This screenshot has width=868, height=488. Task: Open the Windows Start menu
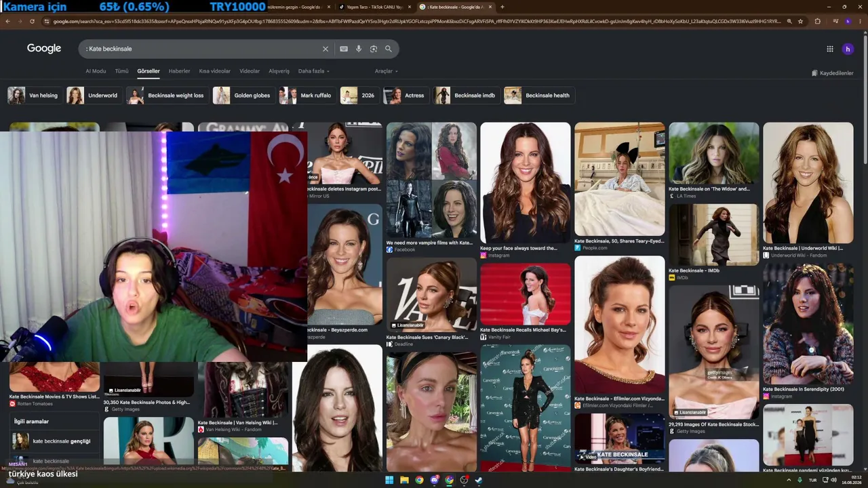[389, 480]
